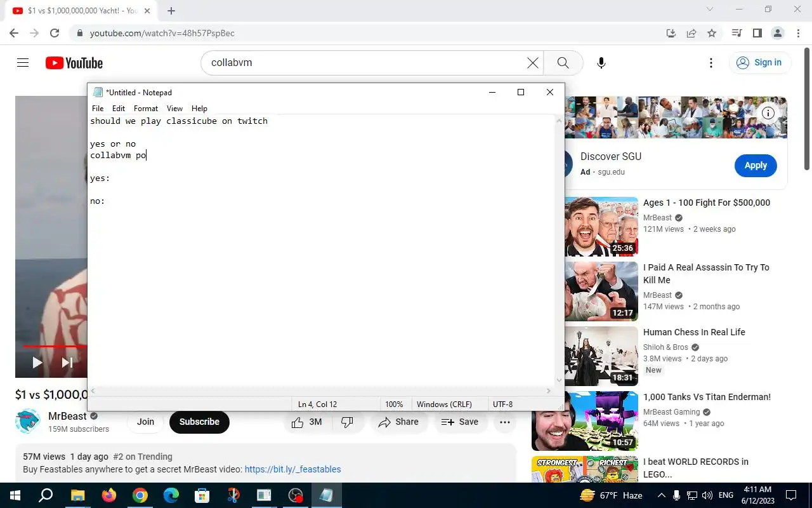Open 'Ages 1 - 100 Fight For $500,000' thumbnail
Screen dimensions: 812x508
click(x=601, y=226)
